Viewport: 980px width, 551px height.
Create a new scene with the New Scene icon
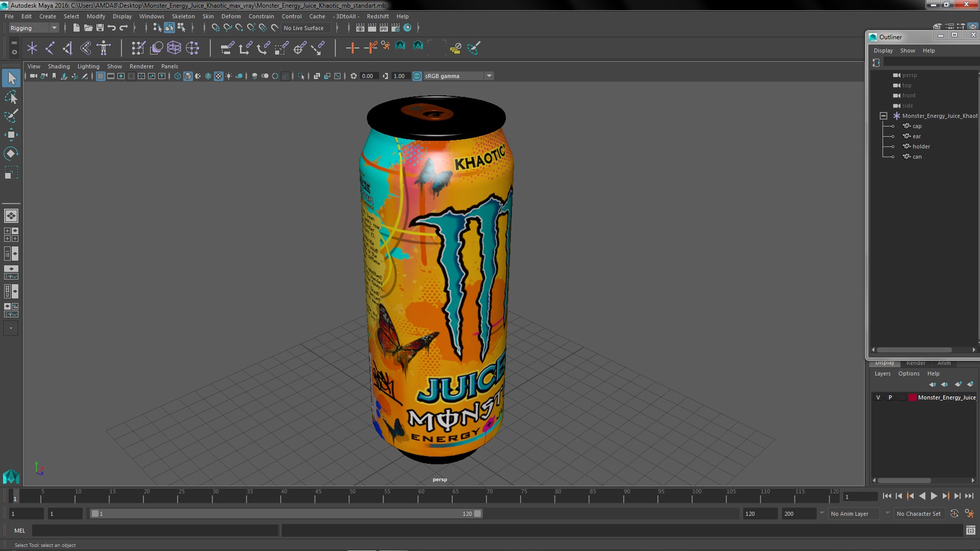click(x=76, y=28)
